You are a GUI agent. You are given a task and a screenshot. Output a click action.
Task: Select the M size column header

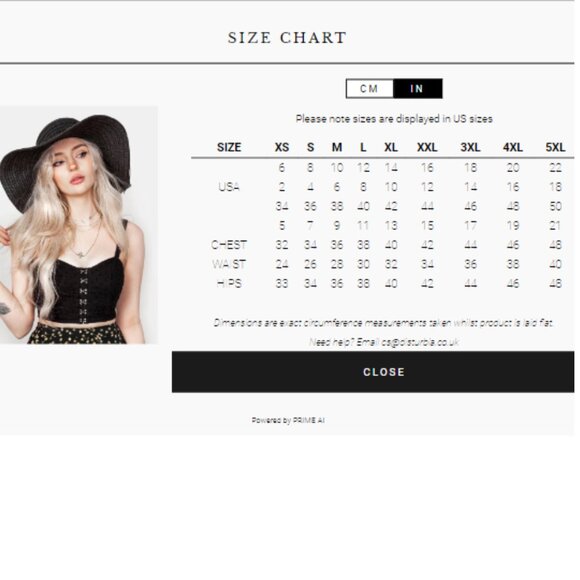tap(337, 147)
